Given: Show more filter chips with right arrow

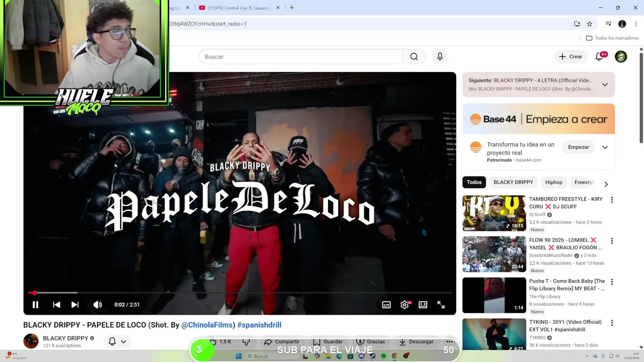Looking at the screenshot, I should coord(606,184).
